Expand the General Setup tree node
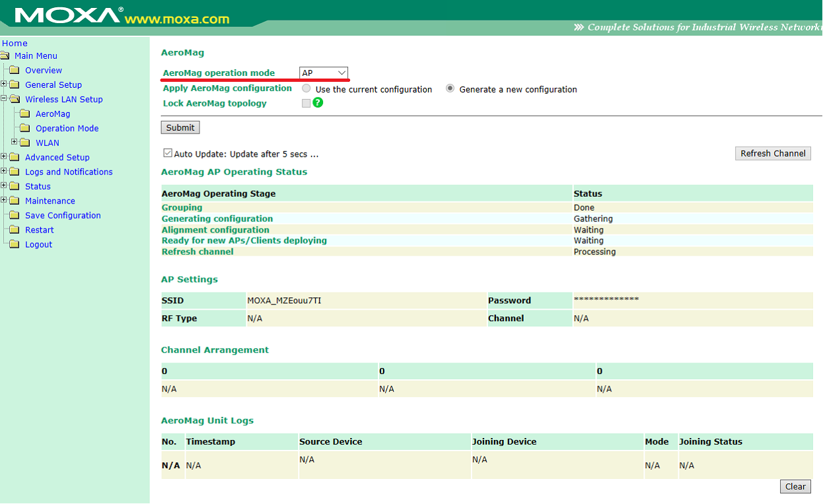The height and width of the screenshot is (504, 823). click(x=4, y=84)
